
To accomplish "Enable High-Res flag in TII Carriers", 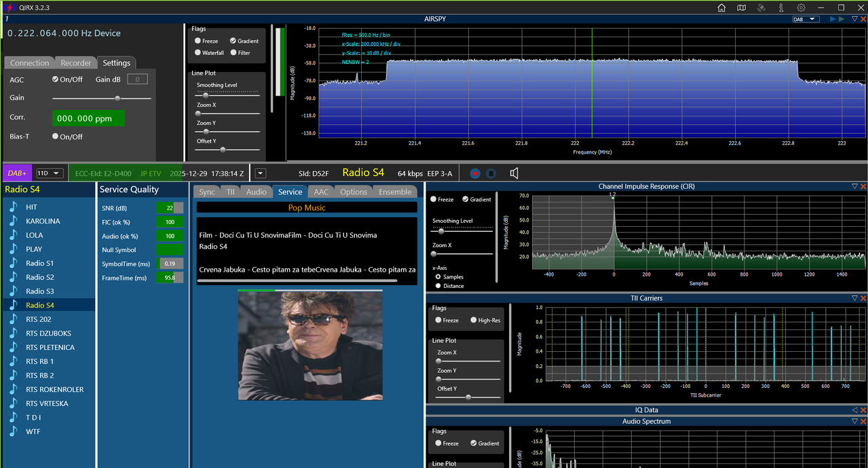I will tap(473, 320).
